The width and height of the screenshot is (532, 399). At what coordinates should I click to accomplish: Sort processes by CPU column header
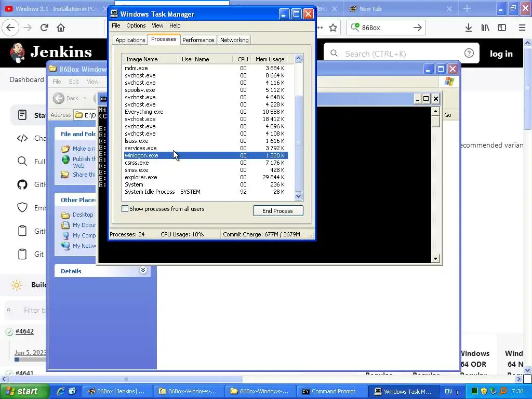243,59
